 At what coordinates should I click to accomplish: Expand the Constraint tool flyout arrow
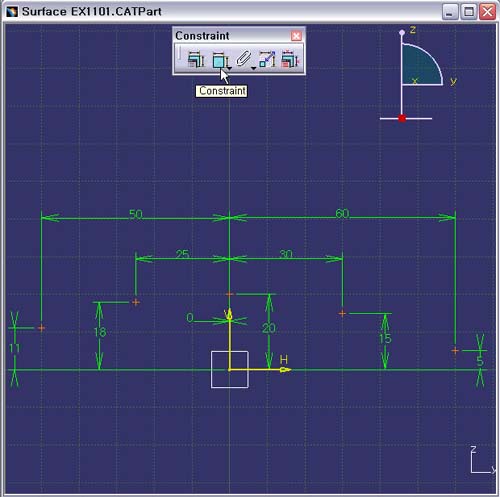[x=229, y=68]
